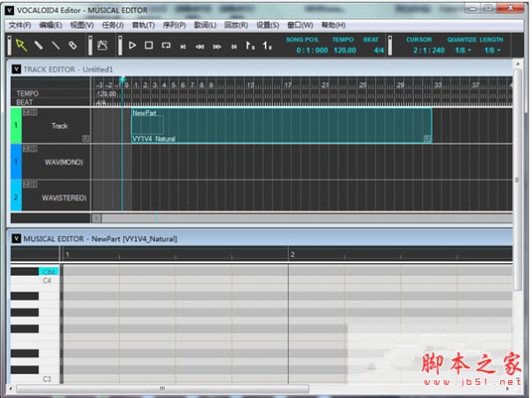Select the eraser tool
Image resolution: width=532 pixels, height=398 pixels.
(x=73, y=45)
